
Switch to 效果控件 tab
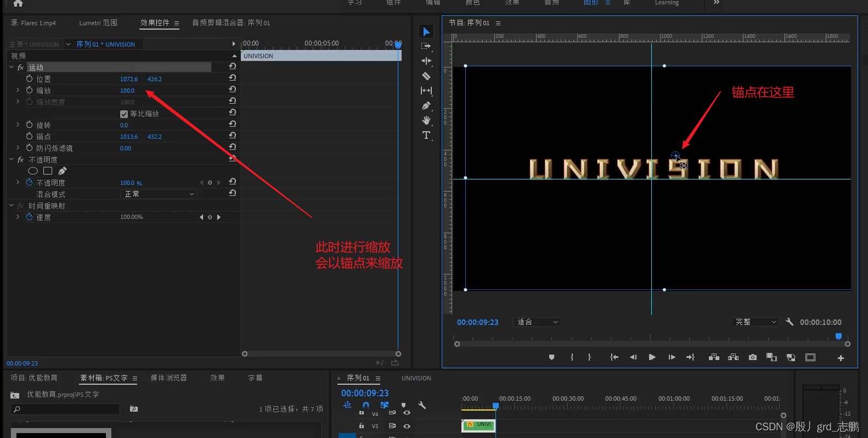(x=155, y=23)
